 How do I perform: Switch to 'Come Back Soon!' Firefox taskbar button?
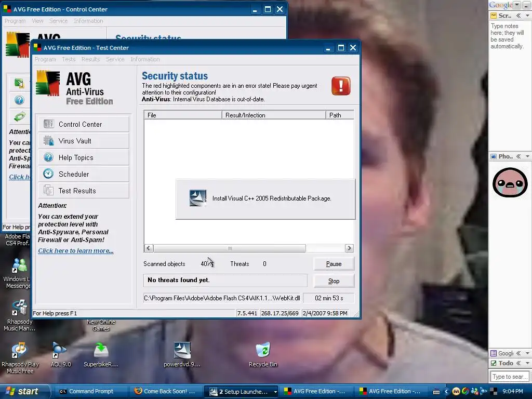tap(166, 392)
